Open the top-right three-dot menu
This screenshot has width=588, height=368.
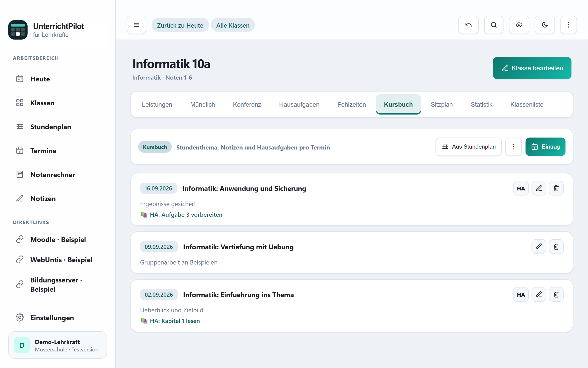tap(568, 25)
